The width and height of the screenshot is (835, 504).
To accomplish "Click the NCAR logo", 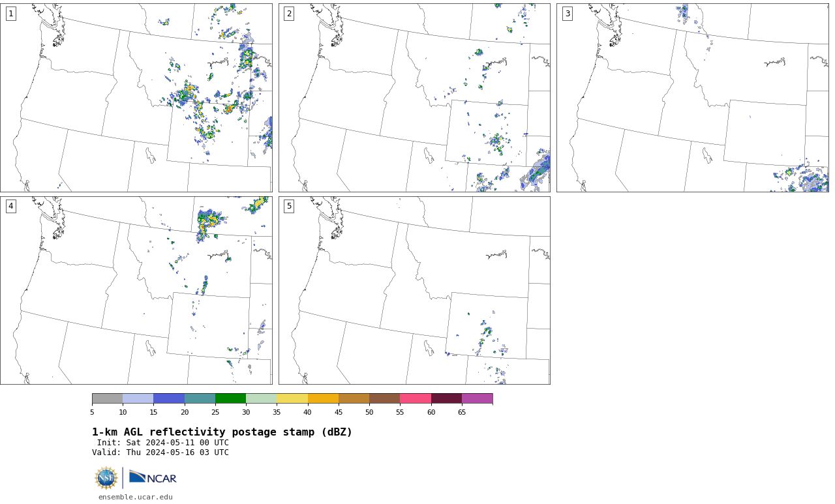I will tap(153, 477).
